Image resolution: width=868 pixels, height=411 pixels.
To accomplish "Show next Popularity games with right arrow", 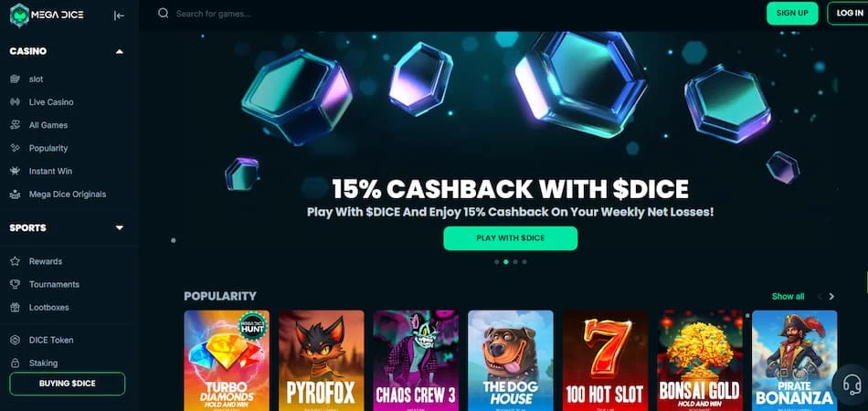I will click(x=831, y=297).
